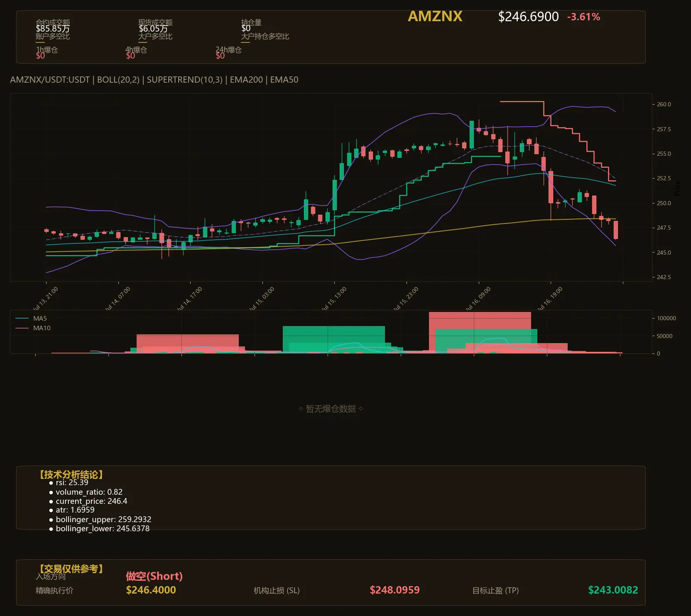
Task: Select the 100000 volume axis label
Action: (x=666, y=318)
